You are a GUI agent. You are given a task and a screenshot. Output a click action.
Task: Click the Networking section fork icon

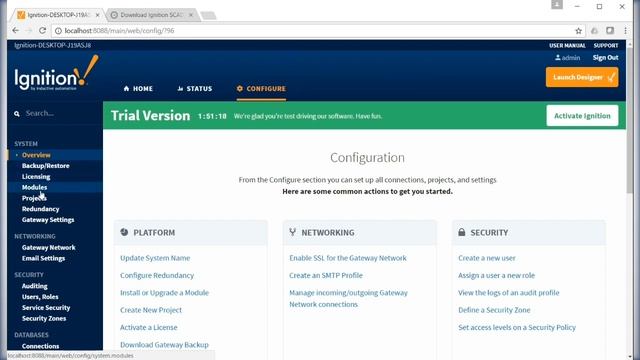tap(293, 232)
